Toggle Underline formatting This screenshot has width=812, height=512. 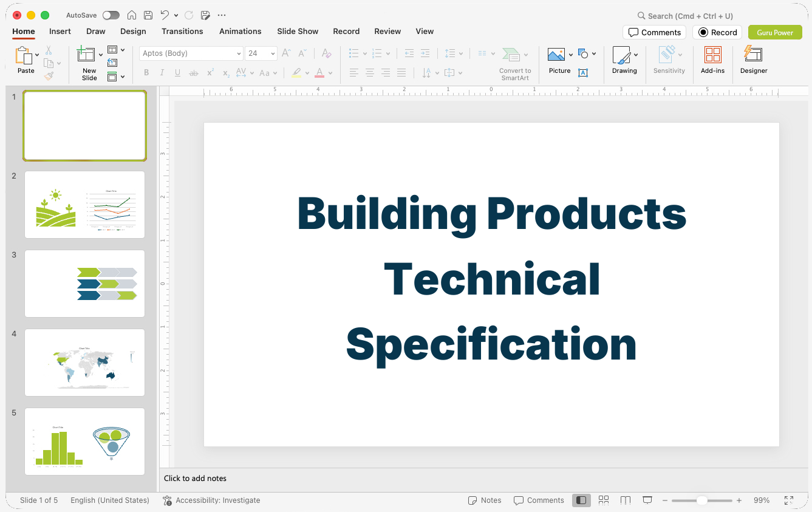pyautogui.click(x=177, y=73)
